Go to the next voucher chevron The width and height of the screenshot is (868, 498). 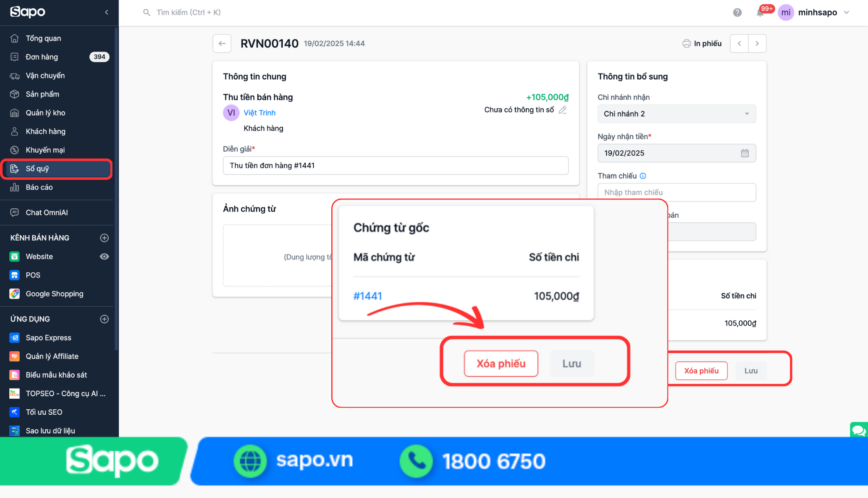(x=757, y=43)
